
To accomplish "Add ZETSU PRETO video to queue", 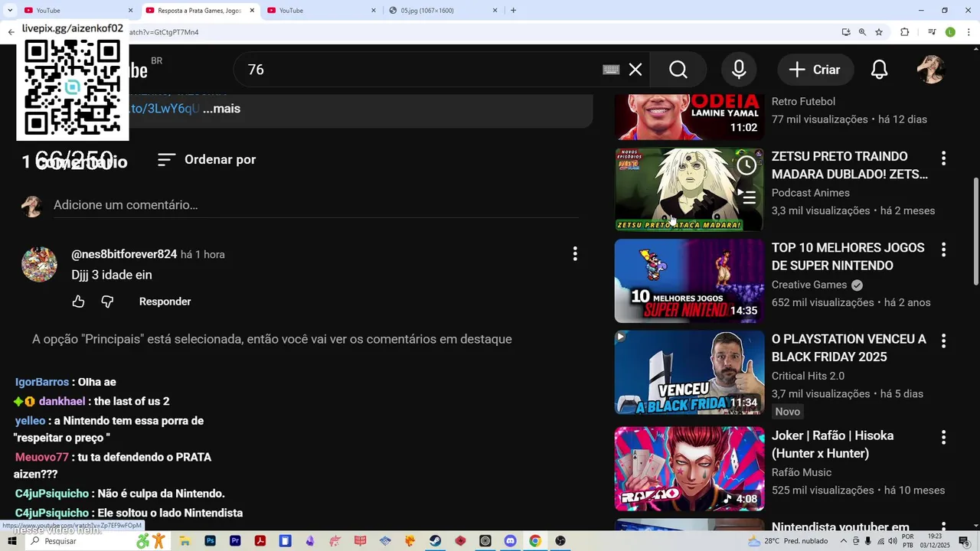I will point(746,197).
